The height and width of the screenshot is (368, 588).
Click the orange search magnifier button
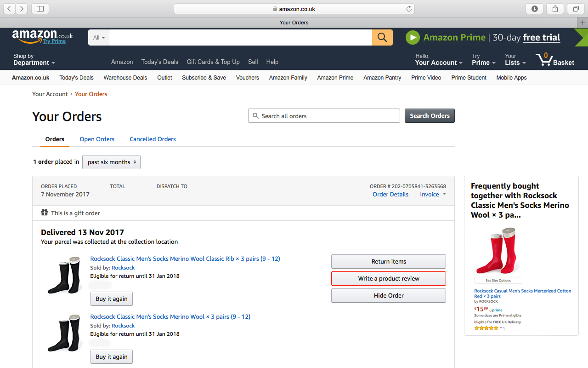point(382,37)
